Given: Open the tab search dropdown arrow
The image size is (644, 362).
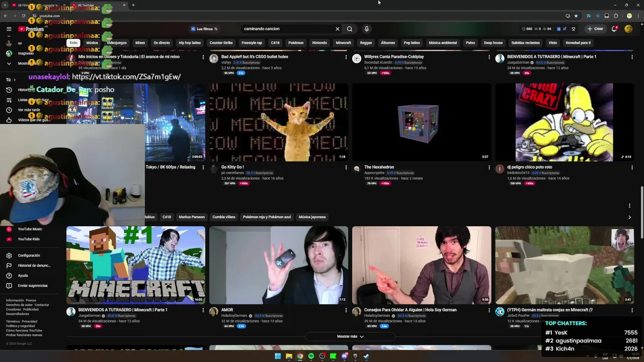Looking at the screenshot, I should [5, 5].
